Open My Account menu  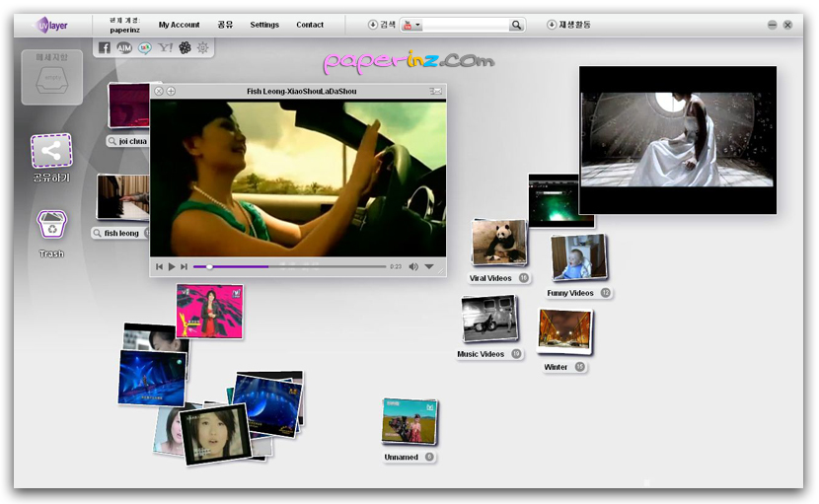pyautogui.click(x=180, y=25)
